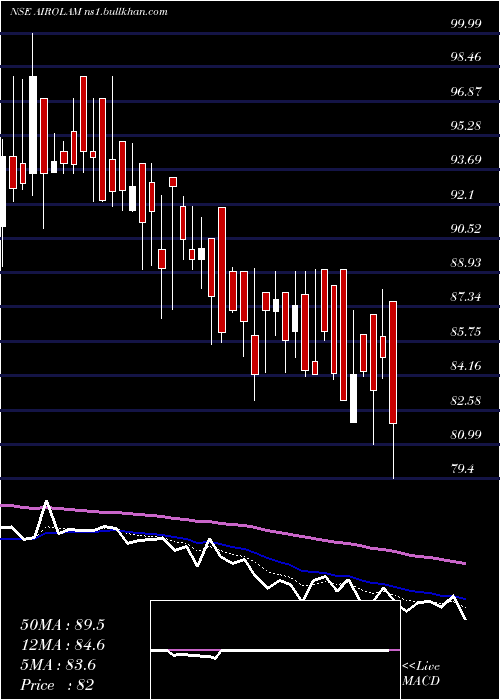Screen dimensions: 500x700
Task: Click the 5MA : 83.6 readout
Action: tap(58, 665)
